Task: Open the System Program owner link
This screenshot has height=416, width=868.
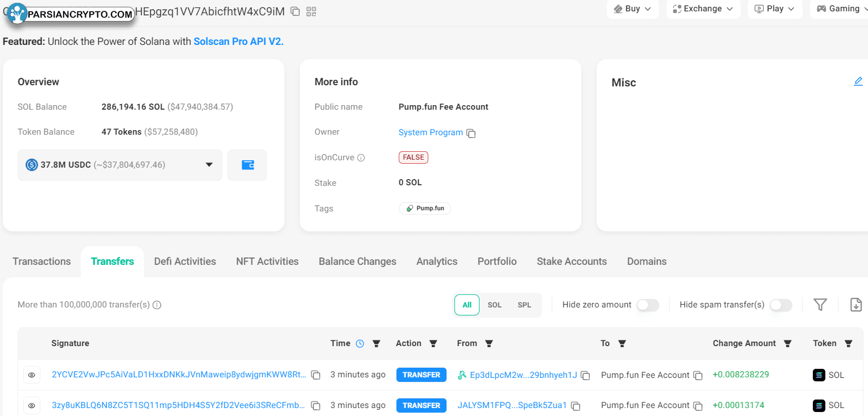Action: pos(431,132)
